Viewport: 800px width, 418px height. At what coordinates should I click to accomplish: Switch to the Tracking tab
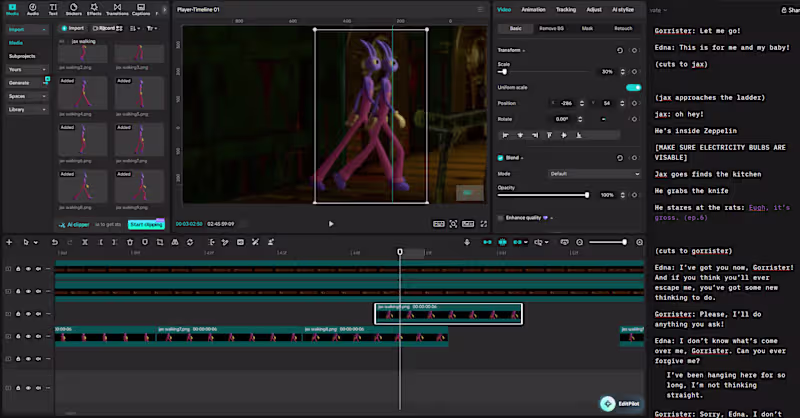point(565,10)
